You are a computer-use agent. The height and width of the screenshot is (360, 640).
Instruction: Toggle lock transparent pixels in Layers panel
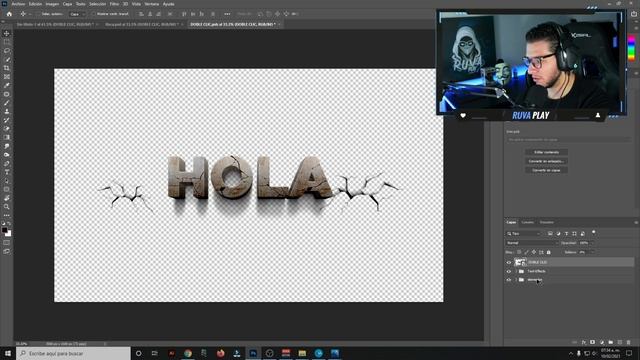pos(519,252)
